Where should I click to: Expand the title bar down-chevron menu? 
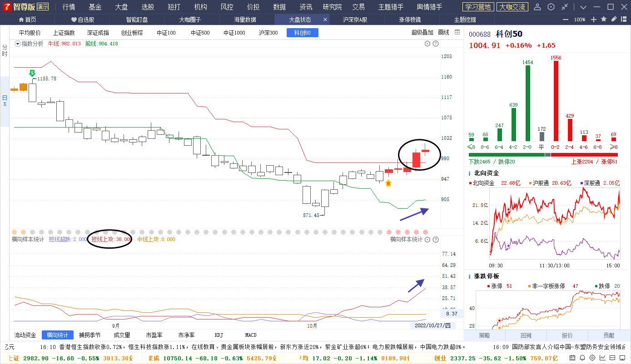click(583, 7)
